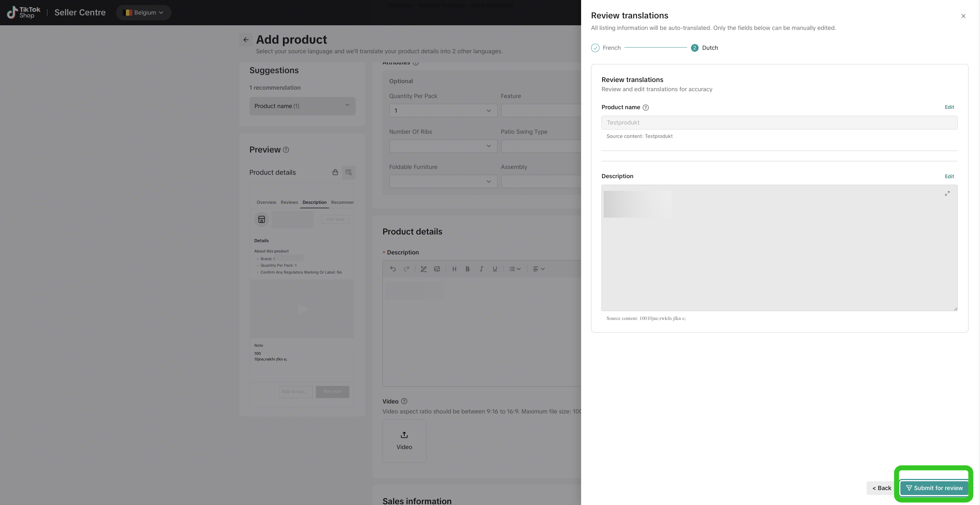The width and height of the screenshot is (980, 505).
Task: Edit the translated Product name
Action: pos(949,107)
